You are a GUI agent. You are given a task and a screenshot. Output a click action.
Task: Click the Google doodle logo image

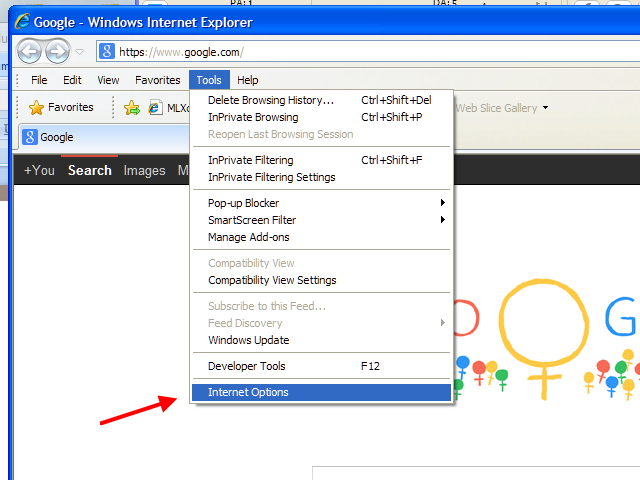coord(546,341)
